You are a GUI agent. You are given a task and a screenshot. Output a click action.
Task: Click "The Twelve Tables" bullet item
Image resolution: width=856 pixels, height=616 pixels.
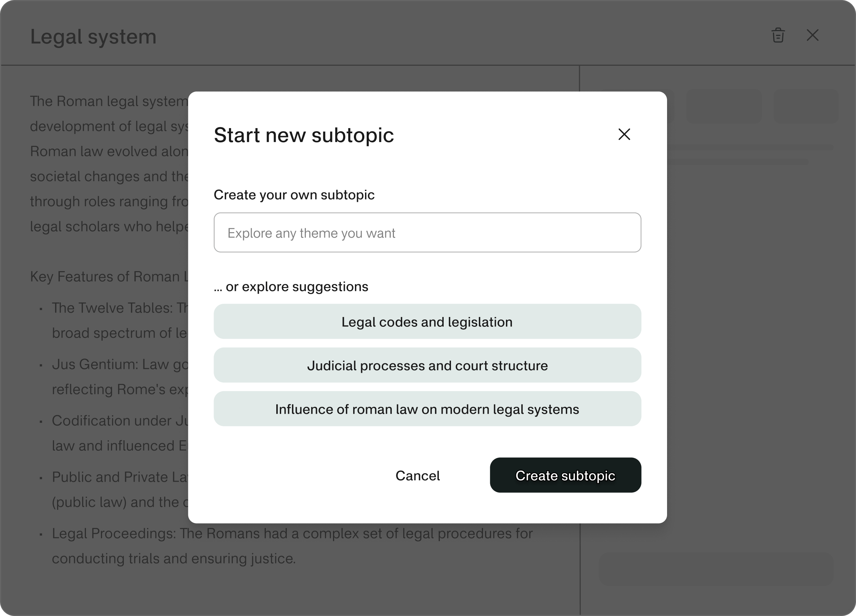[120, 308]
